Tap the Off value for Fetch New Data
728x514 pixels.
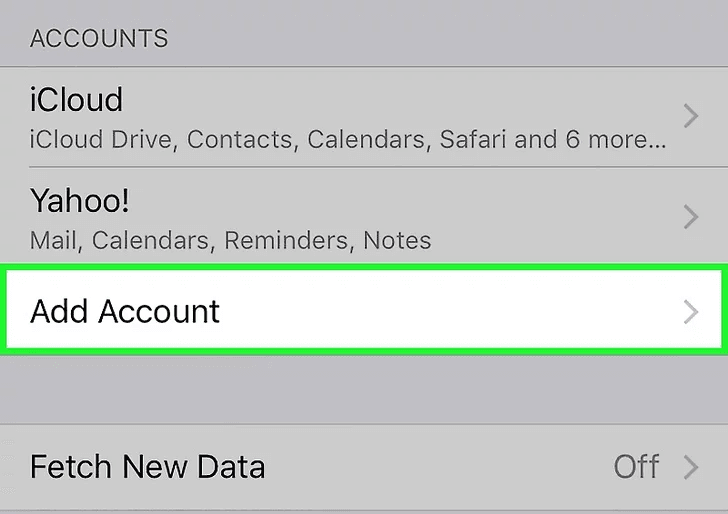[x=636, y=467]
